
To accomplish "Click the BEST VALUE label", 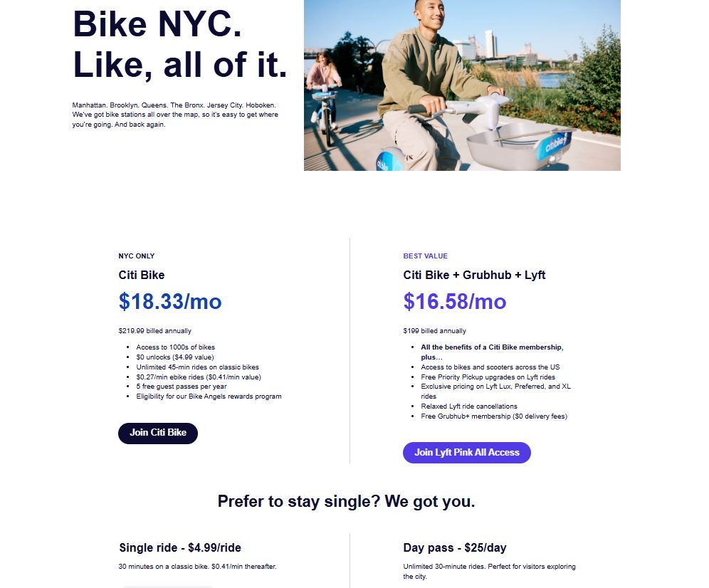I will point(425,256).
